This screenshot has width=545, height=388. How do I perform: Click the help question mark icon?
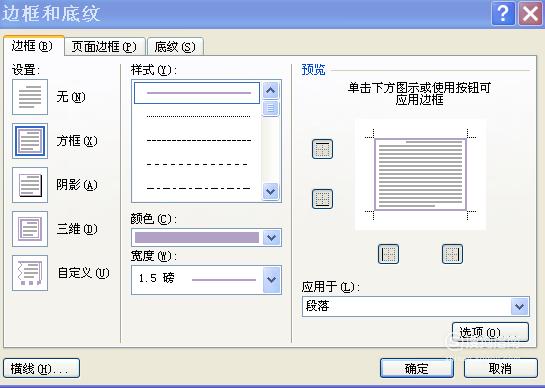[x=503, y=14]
